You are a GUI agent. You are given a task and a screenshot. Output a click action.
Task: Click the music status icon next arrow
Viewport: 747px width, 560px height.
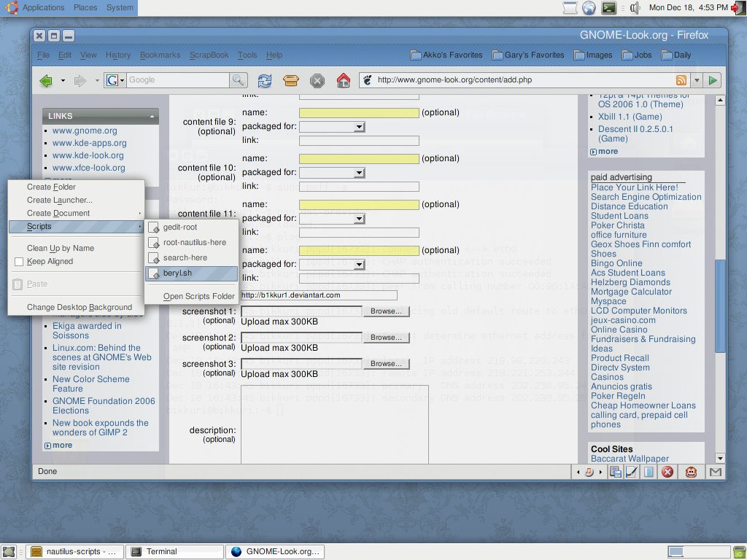coord(600,472)
